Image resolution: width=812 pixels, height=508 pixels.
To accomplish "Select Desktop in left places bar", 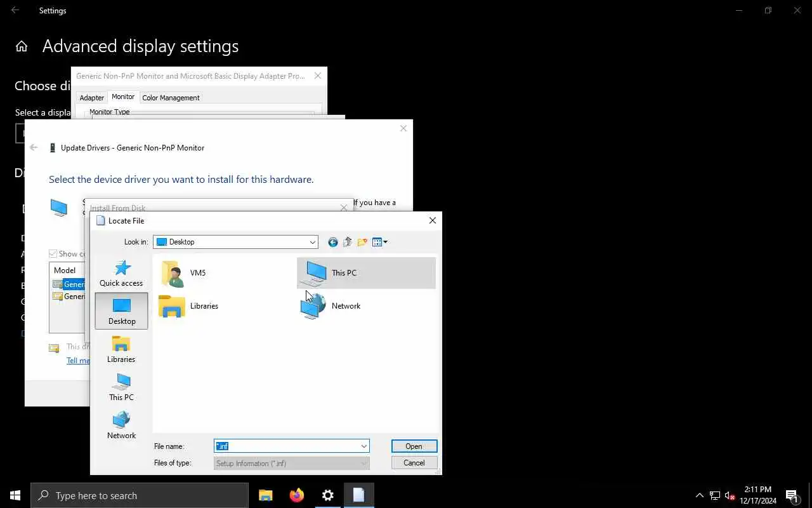I will point(121,311).
